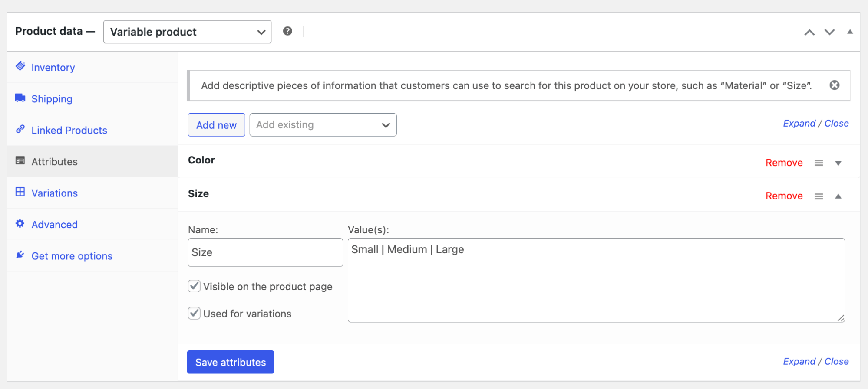868x389 pixels.
Task: Open the Linked Products tab
Action: (92, 130)
